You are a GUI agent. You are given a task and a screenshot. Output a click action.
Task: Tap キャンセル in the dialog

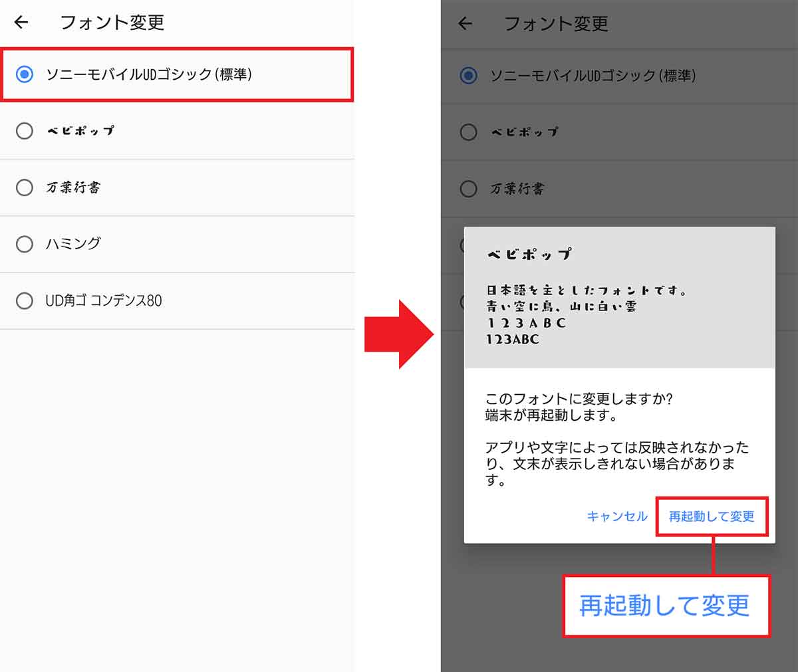[x=617, y=516]
